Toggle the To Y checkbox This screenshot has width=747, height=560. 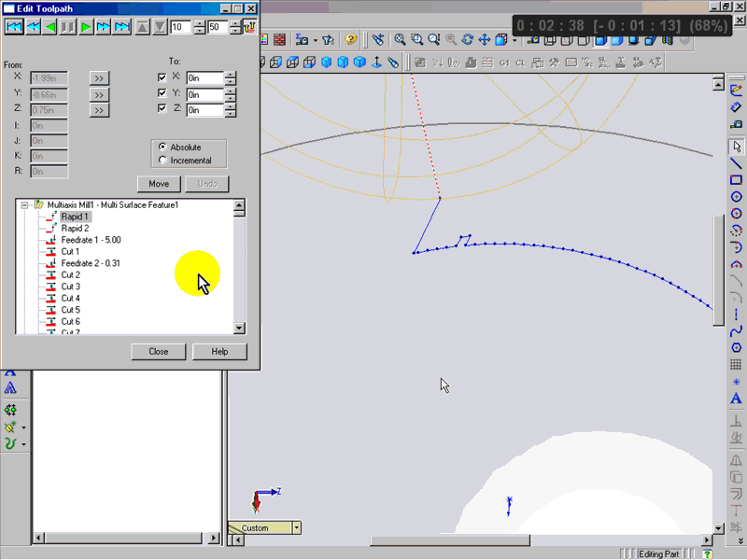[x=162, y=92]
